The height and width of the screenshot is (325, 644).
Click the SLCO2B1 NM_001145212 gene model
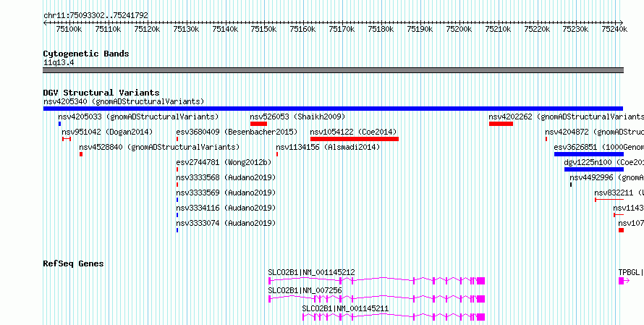click(376, 281)
